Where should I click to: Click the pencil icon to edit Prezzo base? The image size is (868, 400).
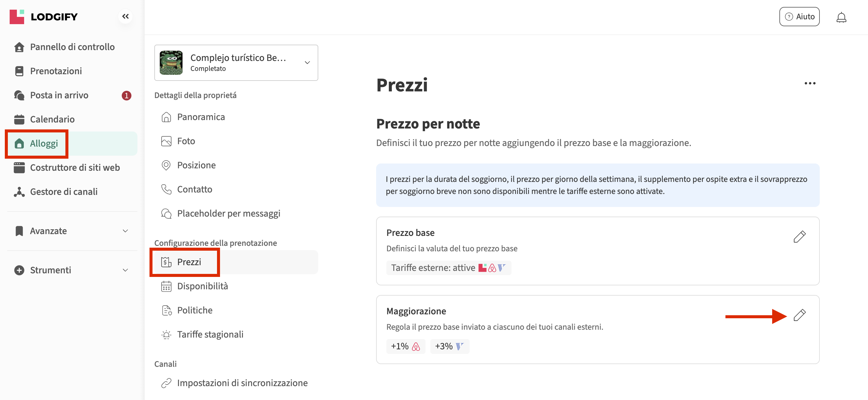(x=799, y=237)
